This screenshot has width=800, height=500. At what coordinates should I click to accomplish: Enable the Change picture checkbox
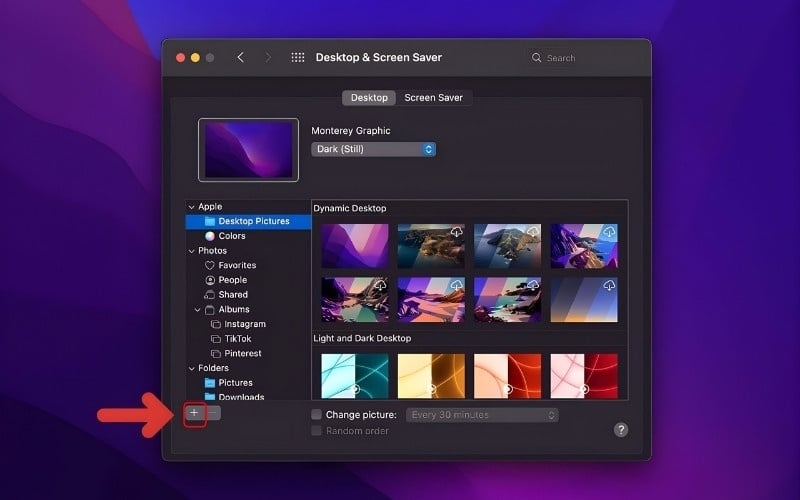point(317,414)
